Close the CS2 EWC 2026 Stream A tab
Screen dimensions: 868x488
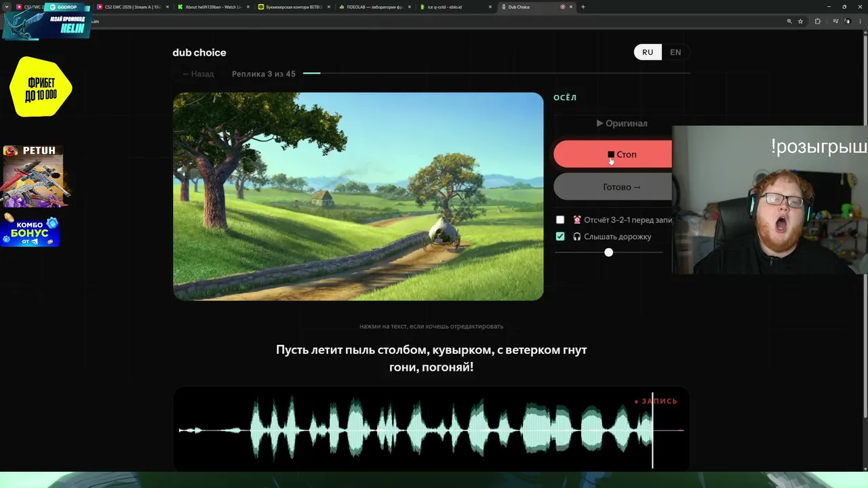point(168,7)
